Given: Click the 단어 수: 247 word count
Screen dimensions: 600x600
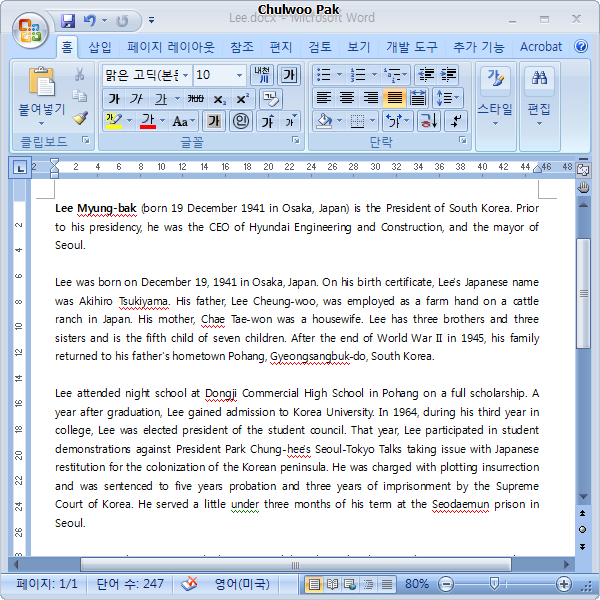Looking at the screenshot, I should pyautogui.click(x=130, y=584).
